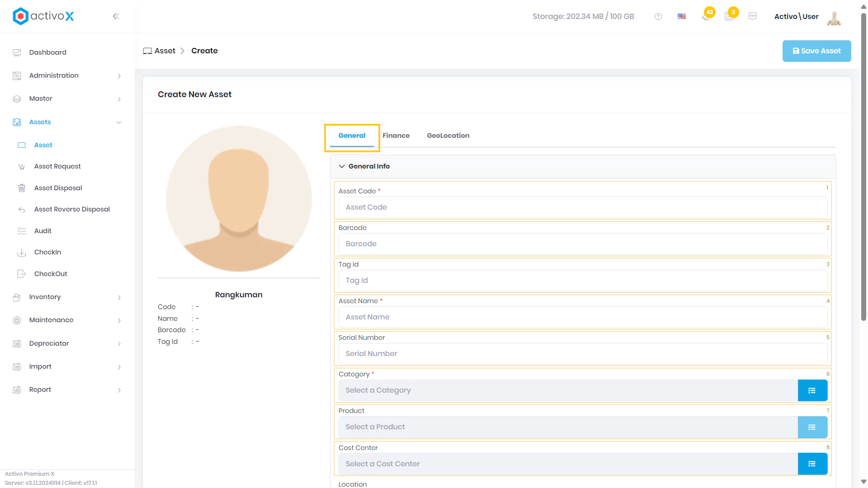Expand the Depreciator menu chevron
This screenshot has height=488, width=868.
pyautogui.click(x=119, y=344)
